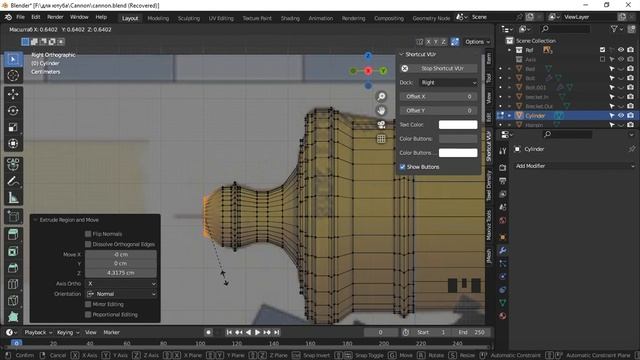The image size is (640, 360).
Task: Open the Render menu
Action: coord(55,17)
